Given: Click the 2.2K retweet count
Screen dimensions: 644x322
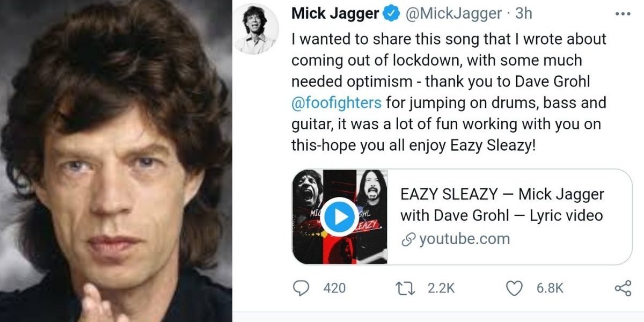Looking at the screenshot, I should pos(441,288).
